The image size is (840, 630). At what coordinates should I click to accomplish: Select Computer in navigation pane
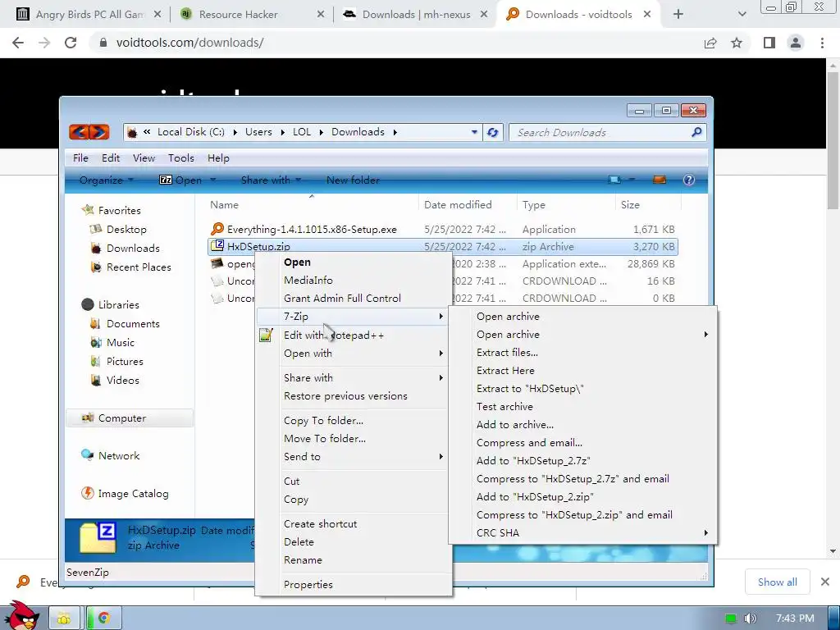click(129, 418)
